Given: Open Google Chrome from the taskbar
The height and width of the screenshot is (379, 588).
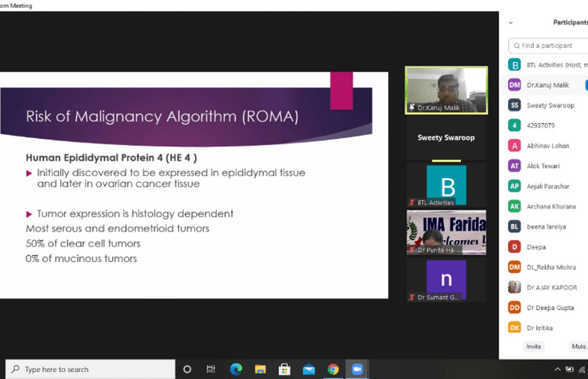Looking at the screenshot, I should tap(333, 369).
